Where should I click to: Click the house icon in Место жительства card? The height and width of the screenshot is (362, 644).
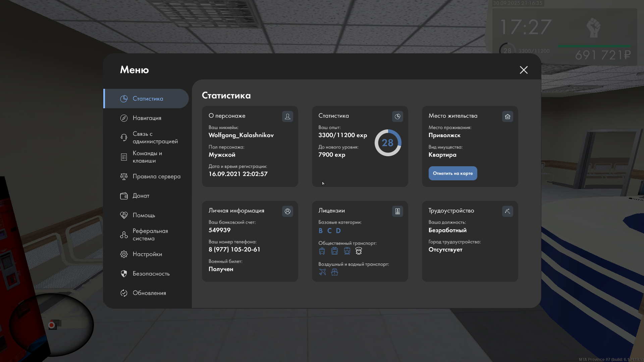pos(507,116)
